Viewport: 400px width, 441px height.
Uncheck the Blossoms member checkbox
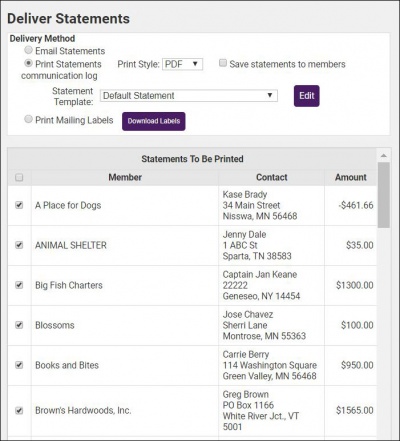pyautogui.click(x=19, y=325)
